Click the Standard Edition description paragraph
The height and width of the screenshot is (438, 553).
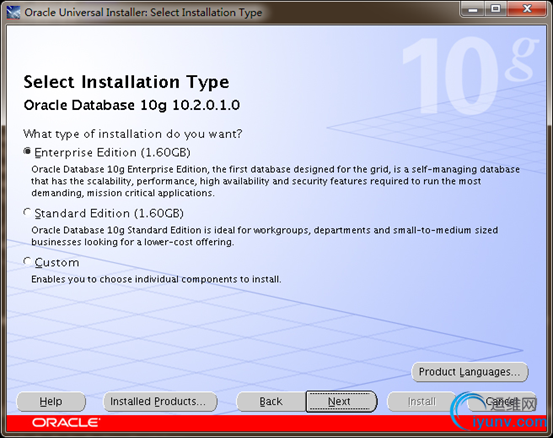pos(265,236)
